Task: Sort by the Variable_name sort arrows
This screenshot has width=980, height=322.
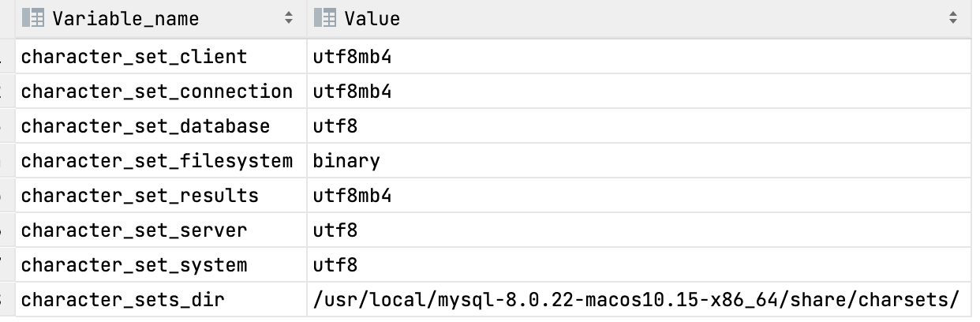Action: tap(289, 18)
